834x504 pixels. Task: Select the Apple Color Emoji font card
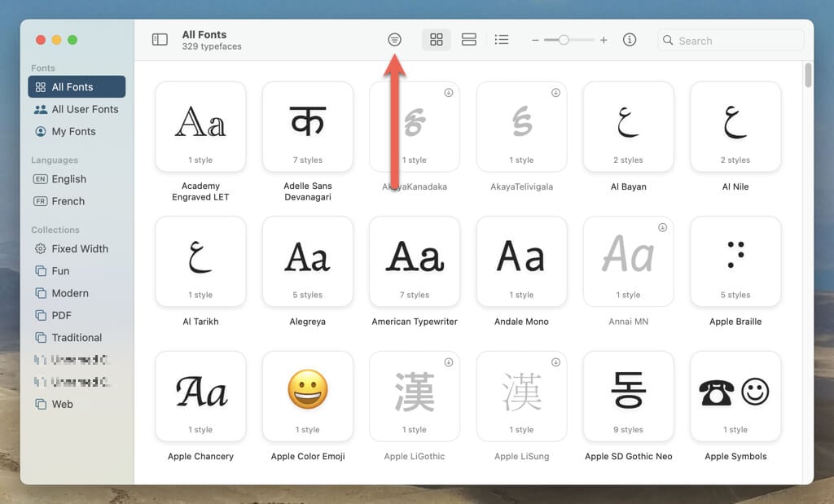[307, 396]
